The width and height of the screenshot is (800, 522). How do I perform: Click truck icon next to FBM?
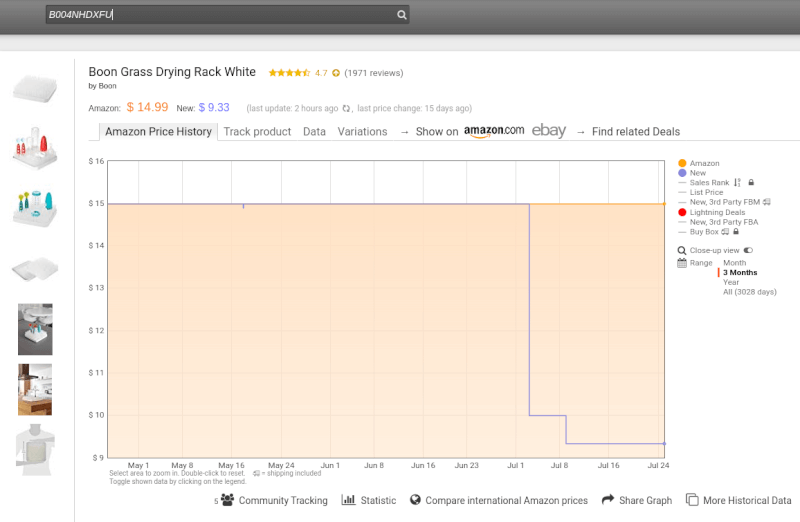pos(766,202)
